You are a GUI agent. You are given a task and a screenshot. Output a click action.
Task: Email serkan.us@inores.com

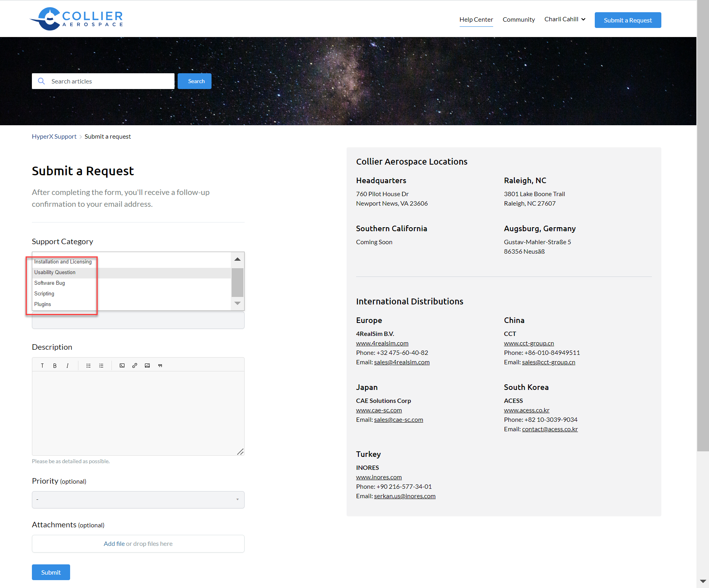tap(405, 496)
